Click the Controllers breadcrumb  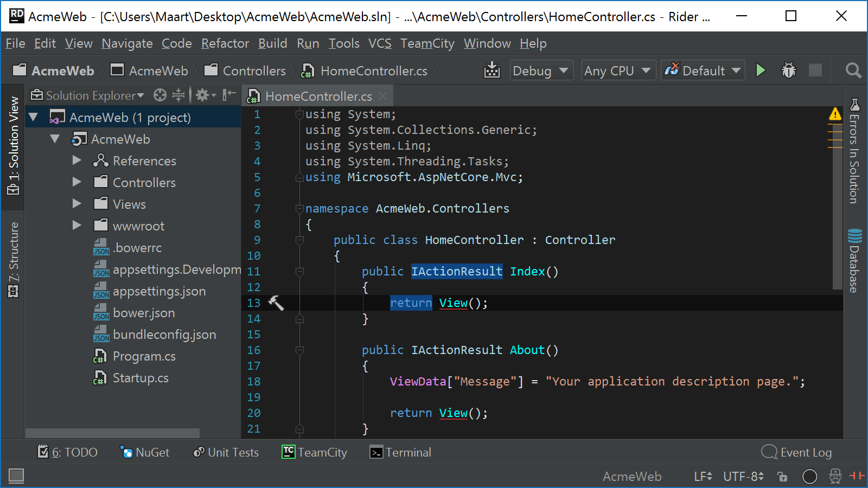(x=245, y=70)
